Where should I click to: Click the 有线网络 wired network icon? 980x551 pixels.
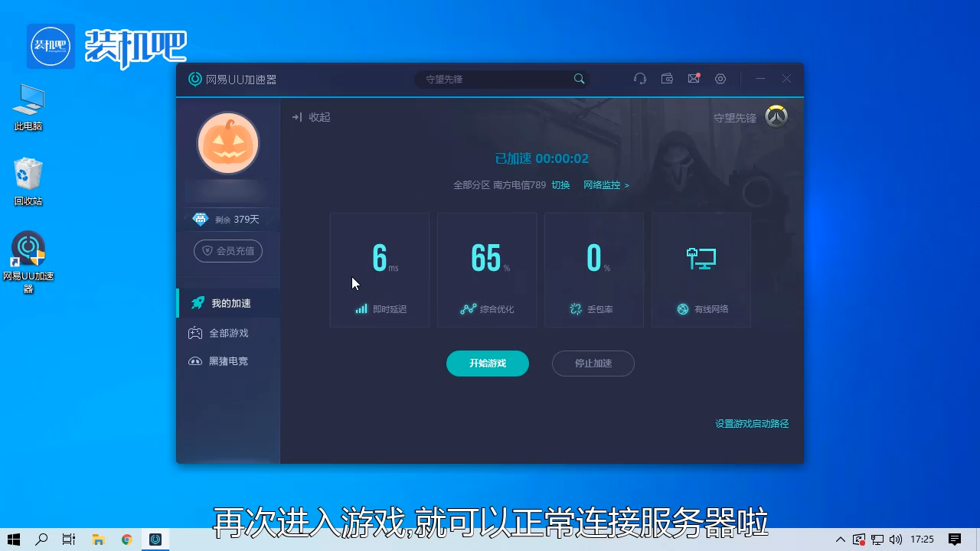point(681,309)
